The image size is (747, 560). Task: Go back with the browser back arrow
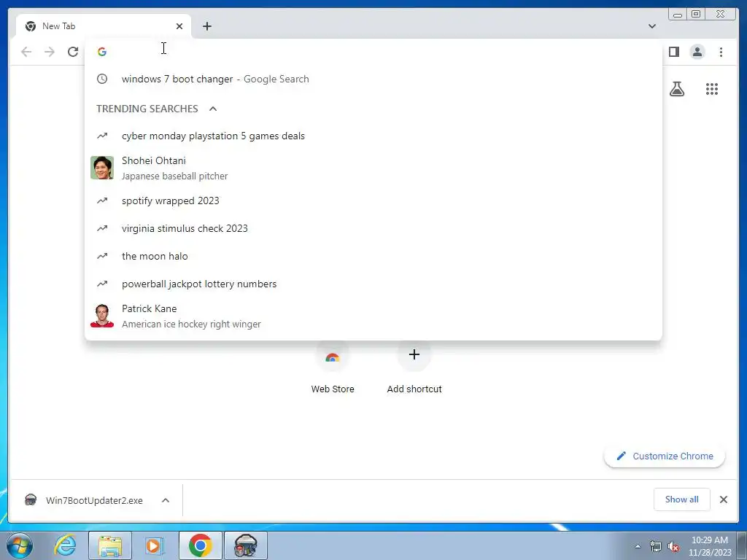click(26, 52)
